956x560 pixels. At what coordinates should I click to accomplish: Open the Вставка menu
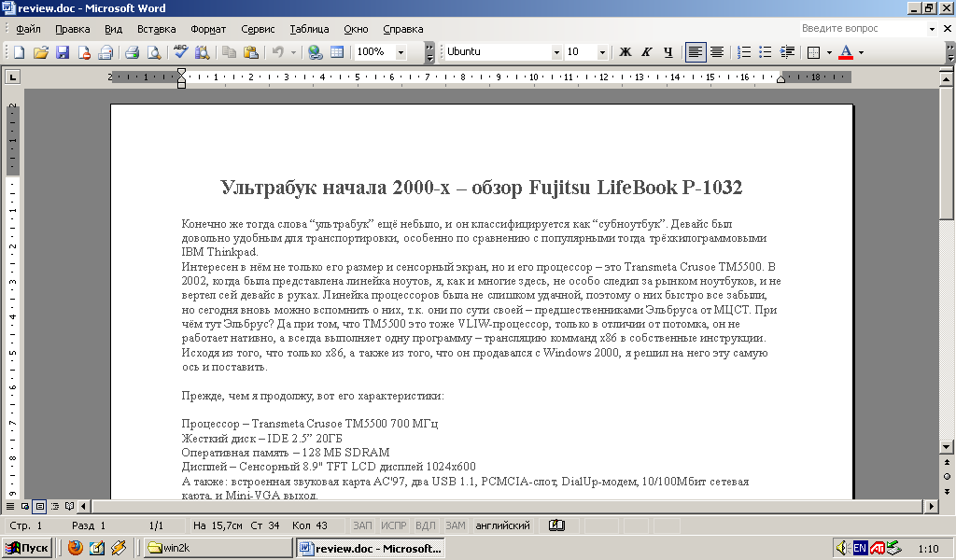[x=155, y=28]
